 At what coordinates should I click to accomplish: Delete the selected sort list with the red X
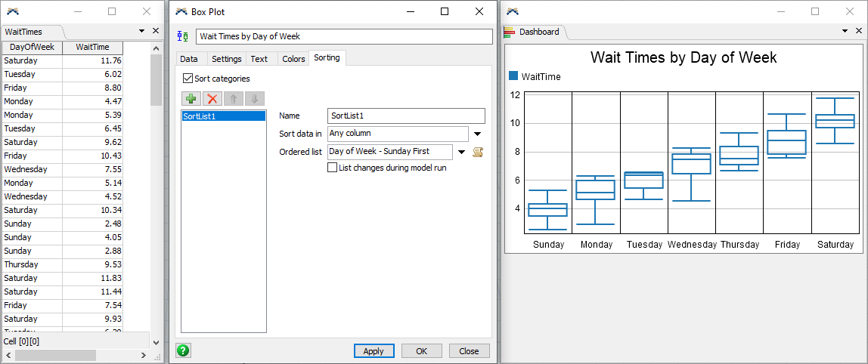point(212,99)
